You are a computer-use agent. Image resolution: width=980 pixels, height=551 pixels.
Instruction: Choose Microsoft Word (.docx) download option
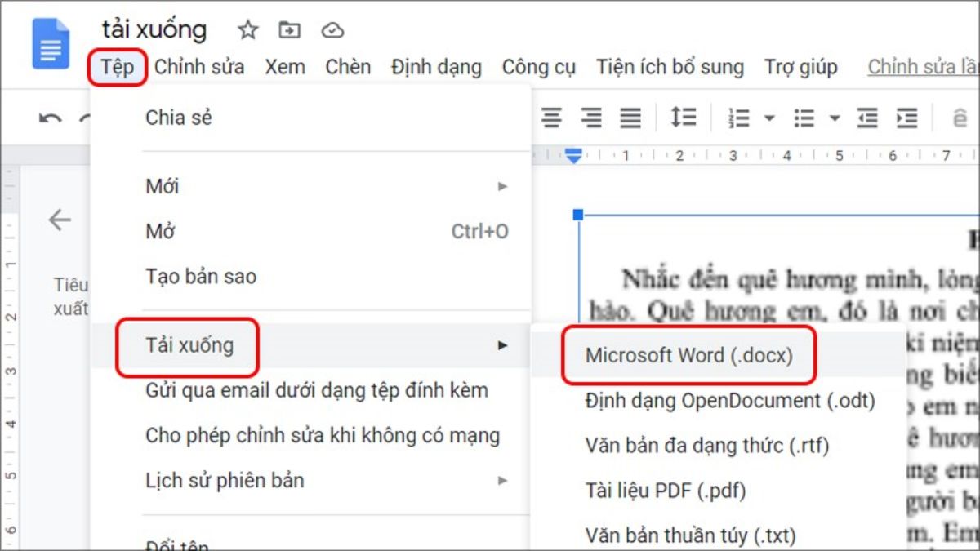pyautogui.click(x=688, y=355)
